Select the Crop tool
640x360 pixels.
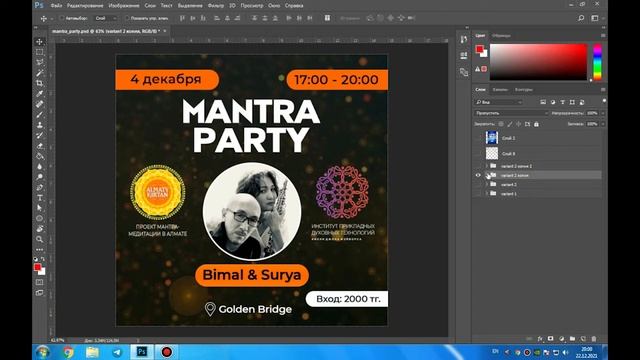coord(40,83)
